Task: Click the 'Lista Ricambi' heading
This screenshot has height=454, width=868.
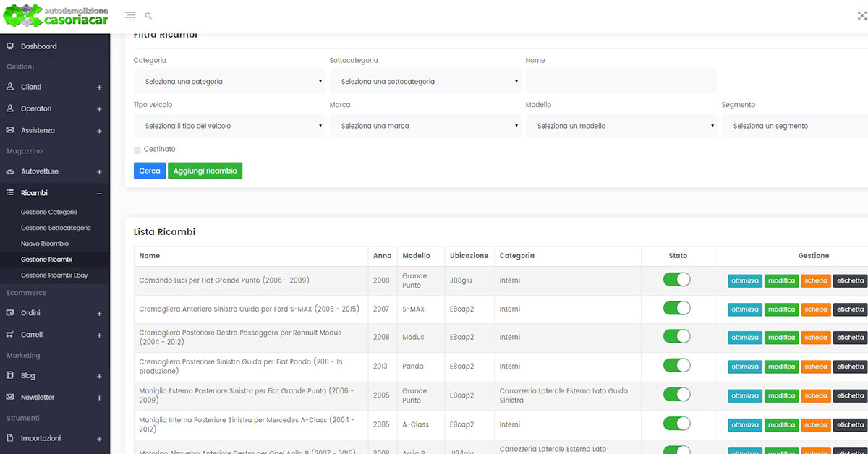Action: coord(164,232)
